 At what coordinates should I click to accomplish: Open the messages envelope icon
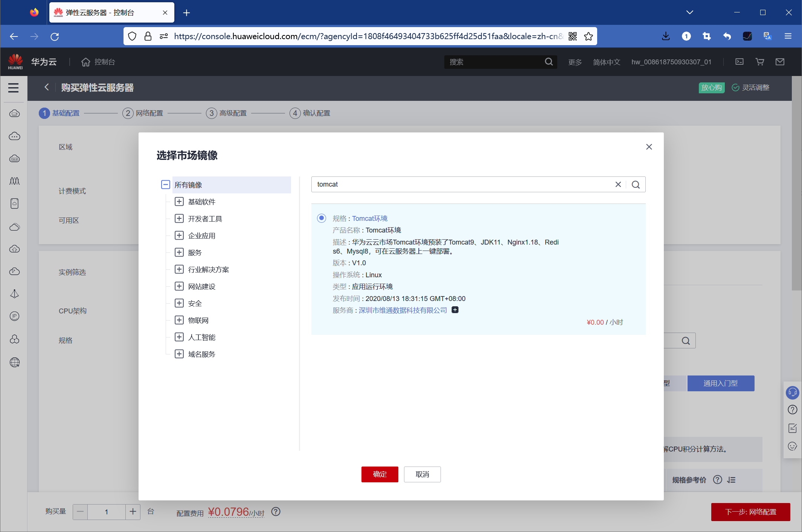[x=780, y=62]
